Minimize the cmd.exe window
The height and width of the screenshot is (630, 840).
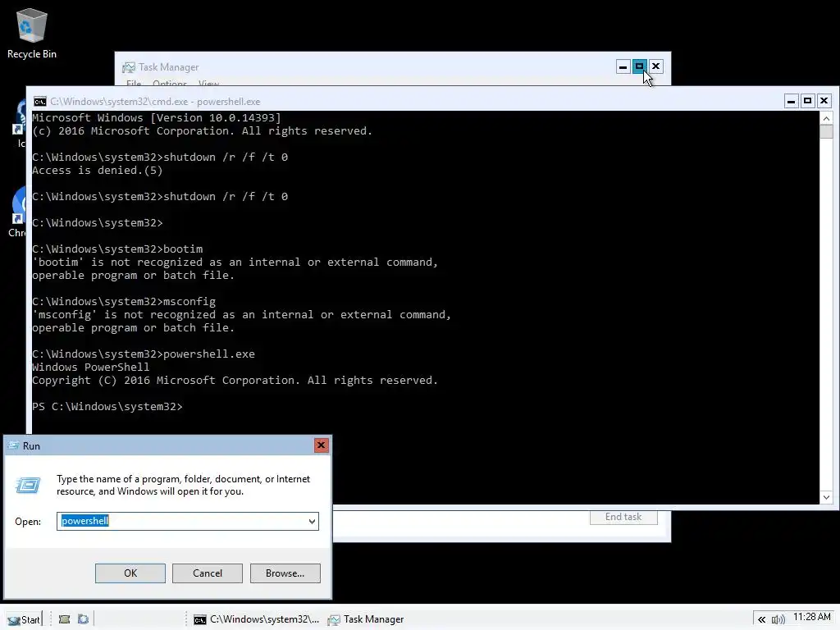792,101
